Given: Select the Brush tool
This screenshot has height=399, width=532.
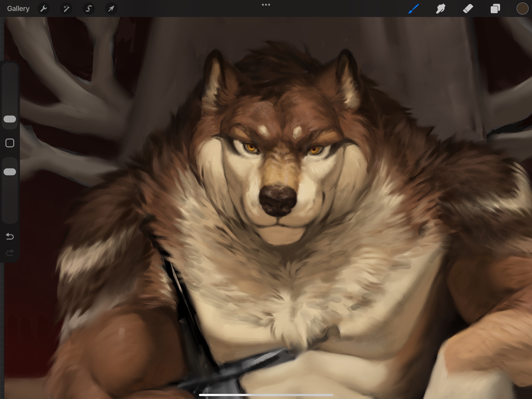Looking at the screenshot, I should 414,9.
